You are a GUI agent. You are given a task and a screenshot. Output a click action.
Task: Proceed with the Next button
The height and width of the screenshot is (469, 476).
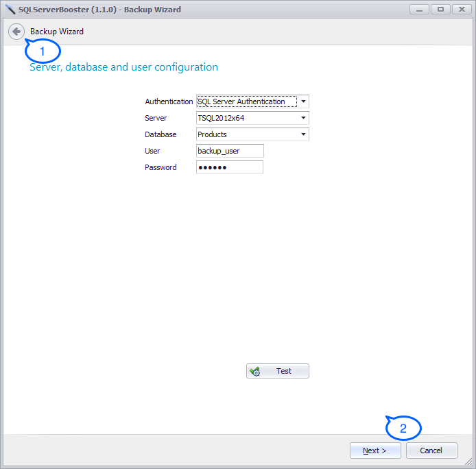(375, 450)
